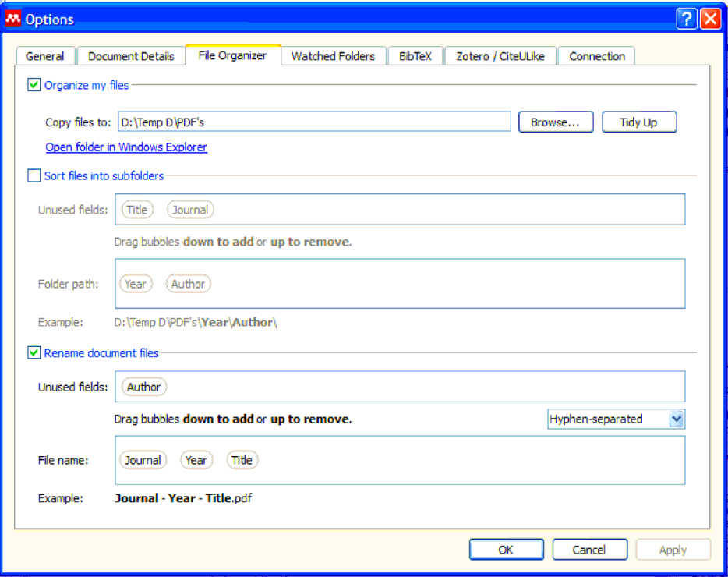Disable the Organize my files checkbox
Viewport: 728px width, 577px height.
click(34, 84)
